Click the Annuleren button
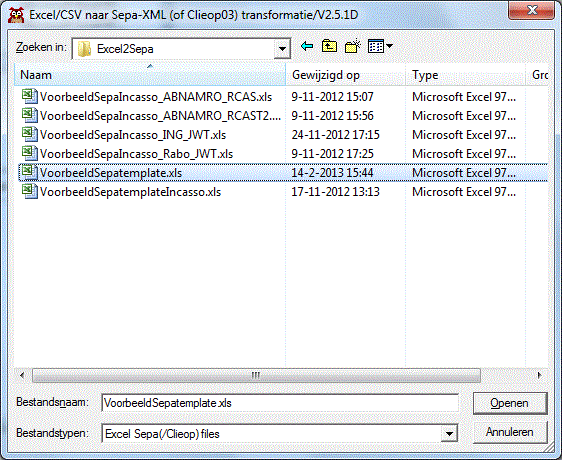562x460 pixels. (510, 432)
